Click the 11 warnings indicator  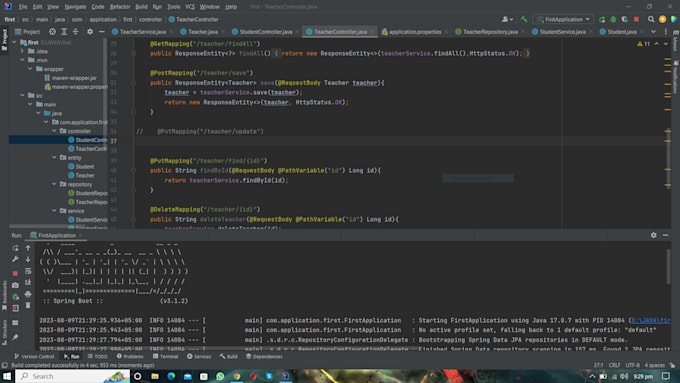[643, 44]
